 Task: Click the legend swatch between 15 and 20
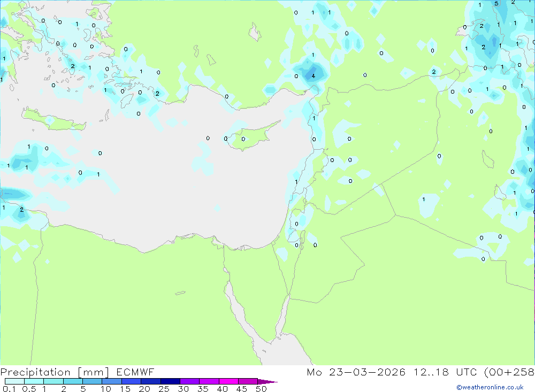tap(132, 381)
